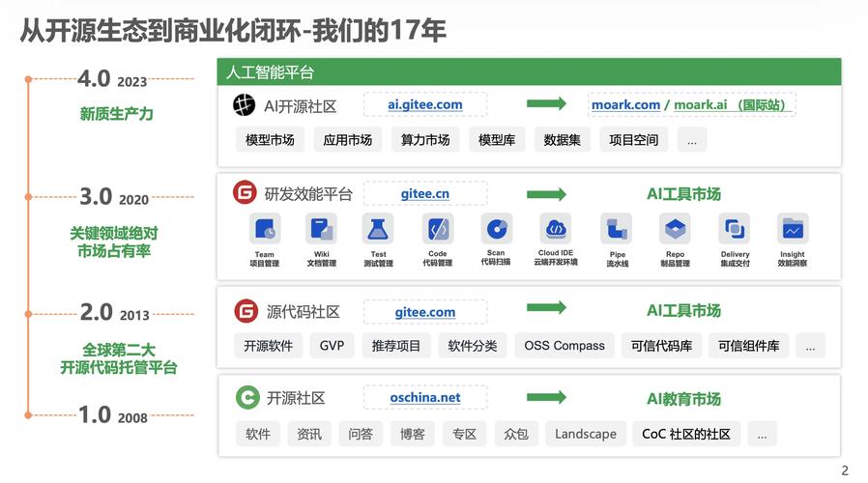This screenshot has width=868, height=483.
Task: Click the green arrow after gitee.com
Action: pyautogui.click(x=546, y=307)
